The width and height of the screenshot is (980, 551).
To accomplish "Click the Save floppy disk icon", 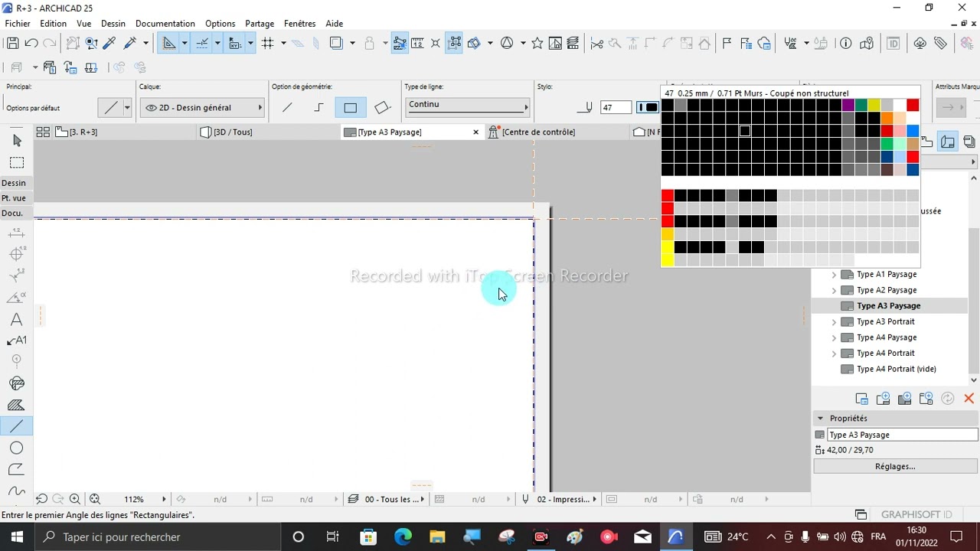I will [x=12, y=44].
